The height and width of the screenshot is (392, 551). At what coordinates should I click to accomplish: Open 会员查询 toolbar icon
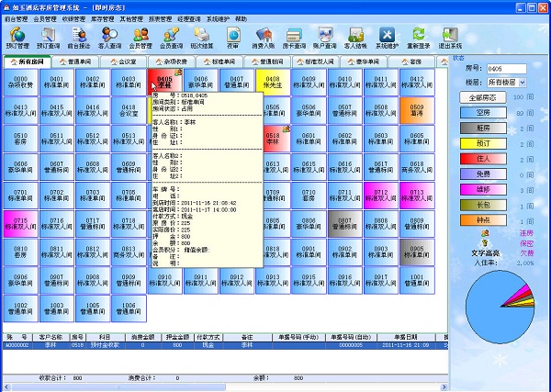point(171,38)
